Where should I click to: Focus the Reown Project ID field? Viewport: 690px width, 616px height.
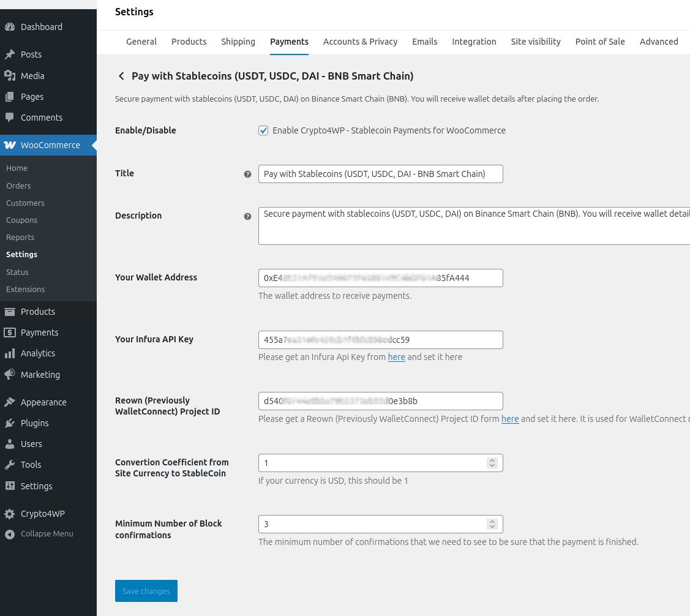(x=381, y=401)
